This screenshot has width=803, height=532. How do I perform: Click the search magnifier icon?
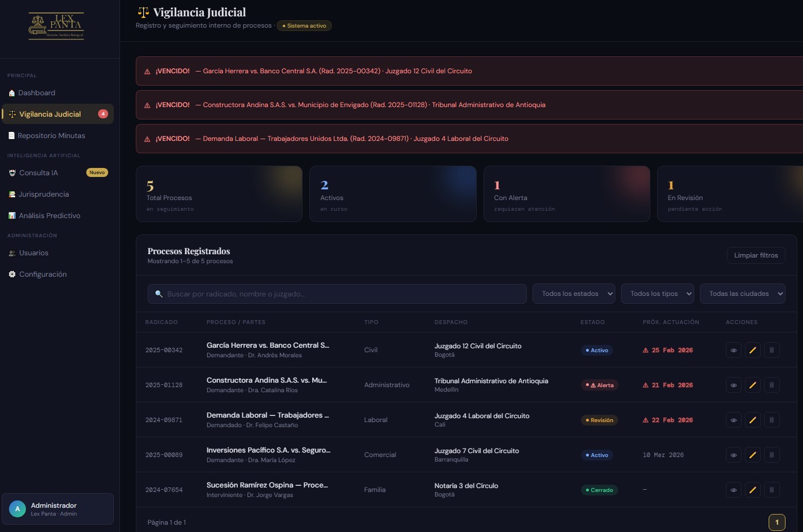pyautogui.click(x=159, y=294)
